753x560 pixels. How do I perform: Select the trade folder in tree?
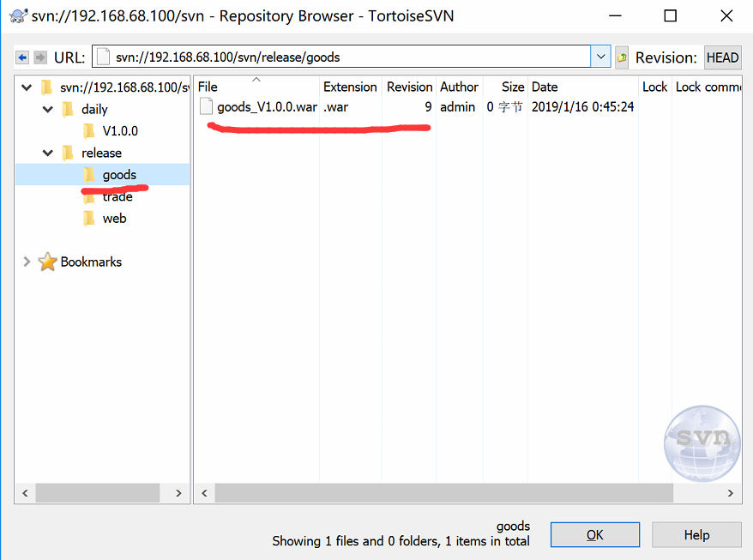click(x=117, y=196)
